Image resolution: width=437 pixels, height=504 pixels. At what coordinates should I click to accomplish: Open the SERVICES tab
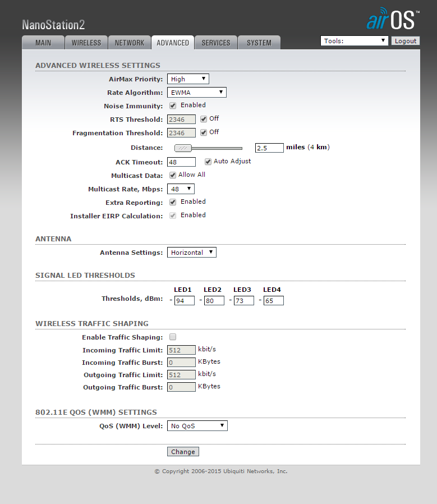point(216,43)
